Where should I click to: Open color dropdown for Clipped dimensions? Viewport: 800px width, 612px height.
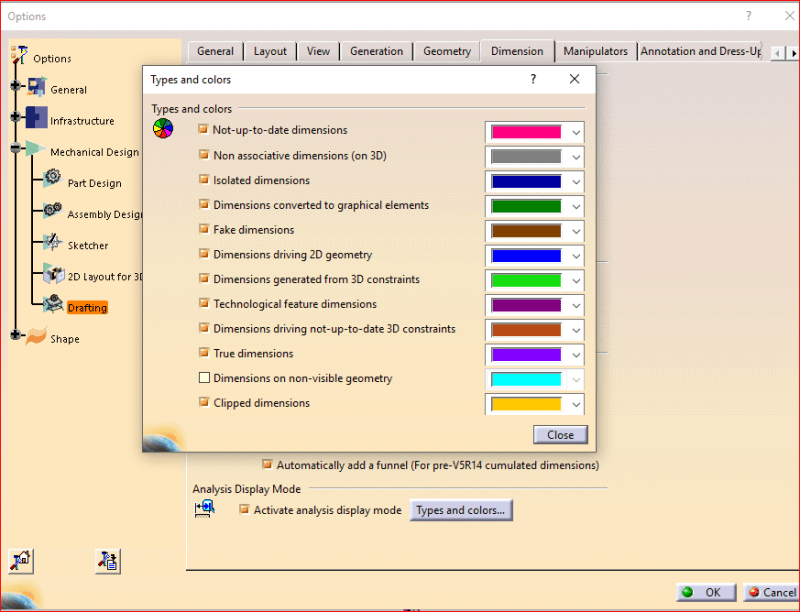tap(575, 404)
